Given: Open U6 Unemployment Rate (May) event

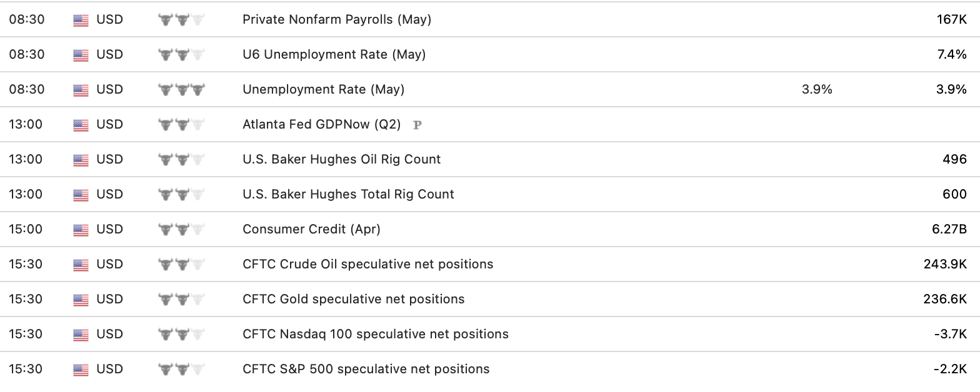Looking at the screenshot, I should point(334,54).
